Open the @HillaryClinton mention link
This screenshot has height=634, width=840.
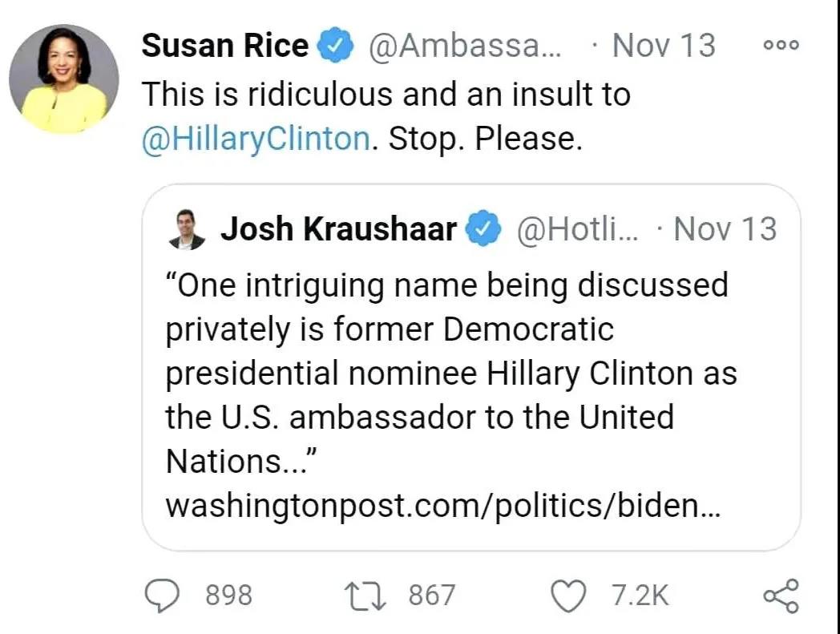[x=256, y=139]
